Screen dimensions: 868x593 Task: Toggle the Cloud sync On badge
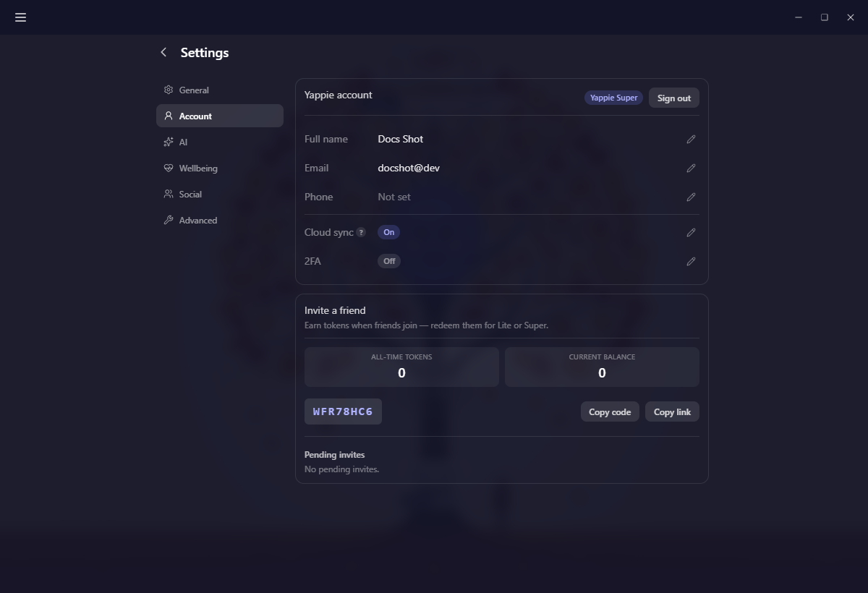389,232
